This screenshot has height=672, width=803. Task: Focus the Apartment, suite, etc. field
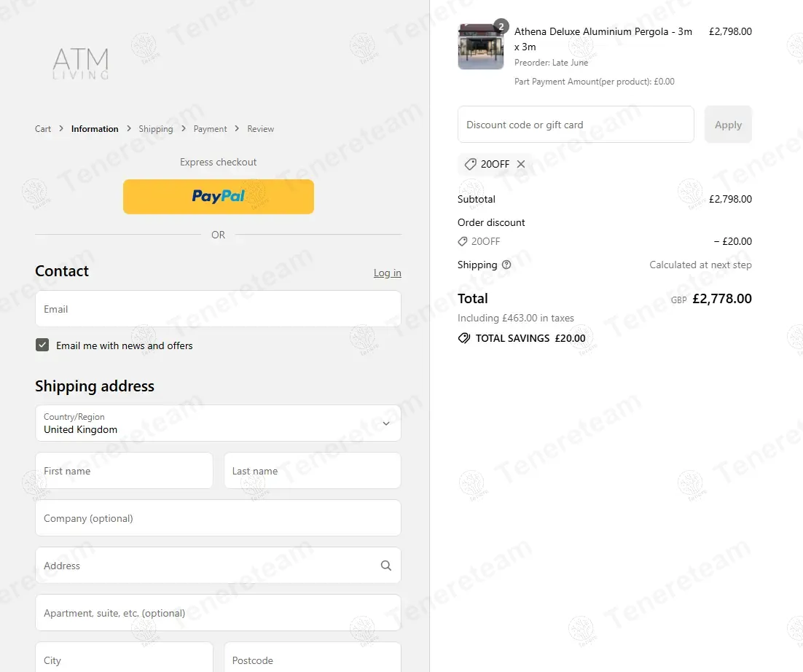click(218, 613)
